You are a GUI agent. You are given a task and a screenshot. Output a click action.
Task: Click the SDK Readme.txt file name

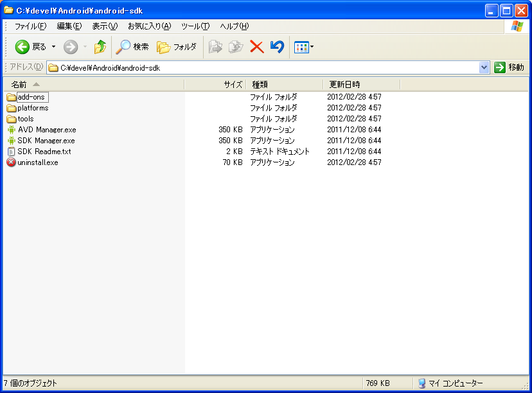tap(44, 152)
